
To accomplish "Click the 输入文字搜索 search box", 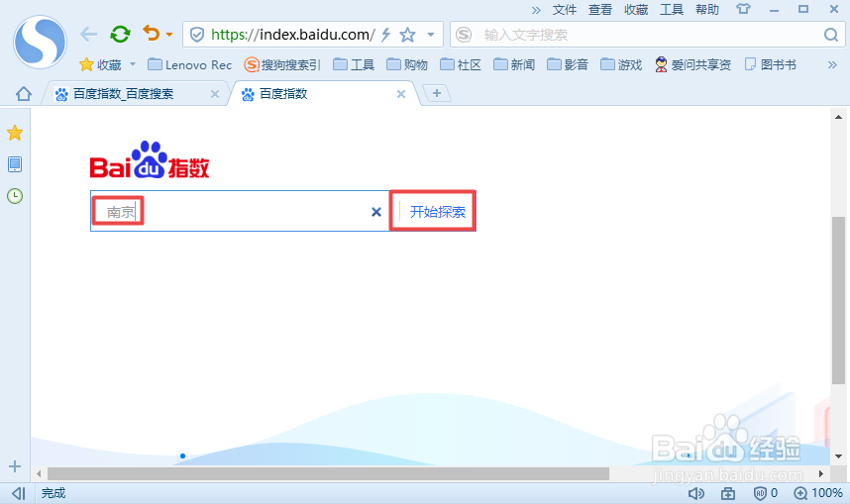I will (x=648, y=35).
